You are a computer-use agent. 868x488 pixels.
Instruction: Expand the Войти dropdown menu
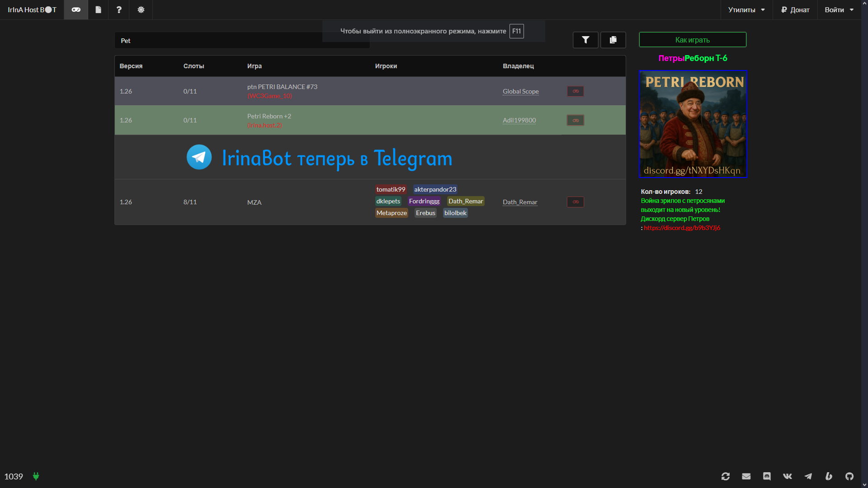[839, 9]
